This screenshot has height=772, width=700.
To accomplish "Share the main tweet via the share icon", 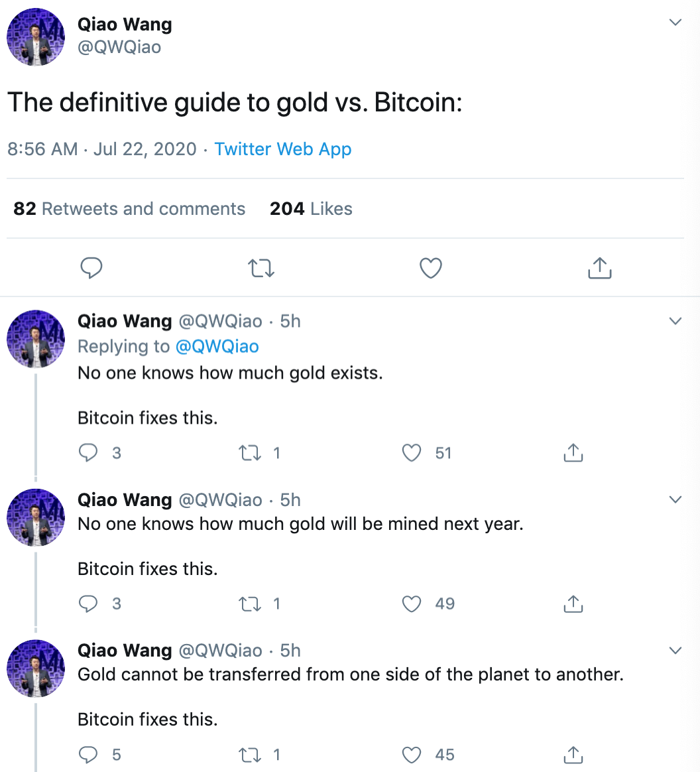I will tap(599, 268).
